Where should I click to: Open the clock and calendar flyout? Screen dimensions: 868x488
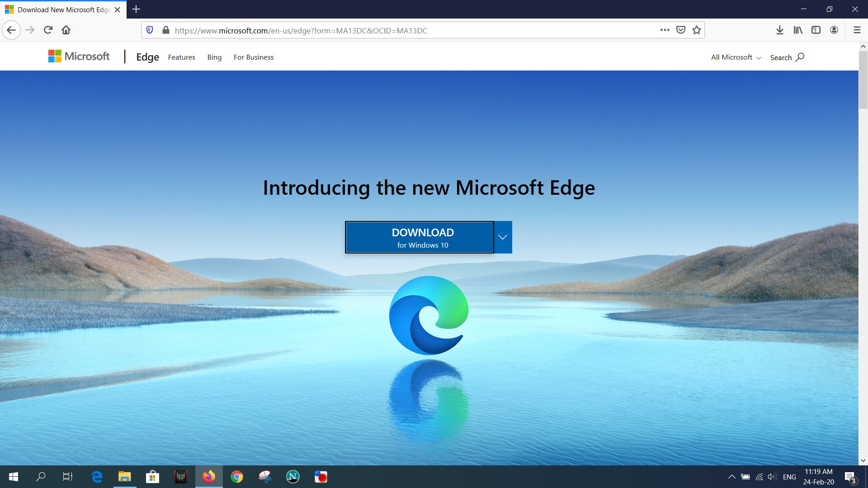coord(819,477)
